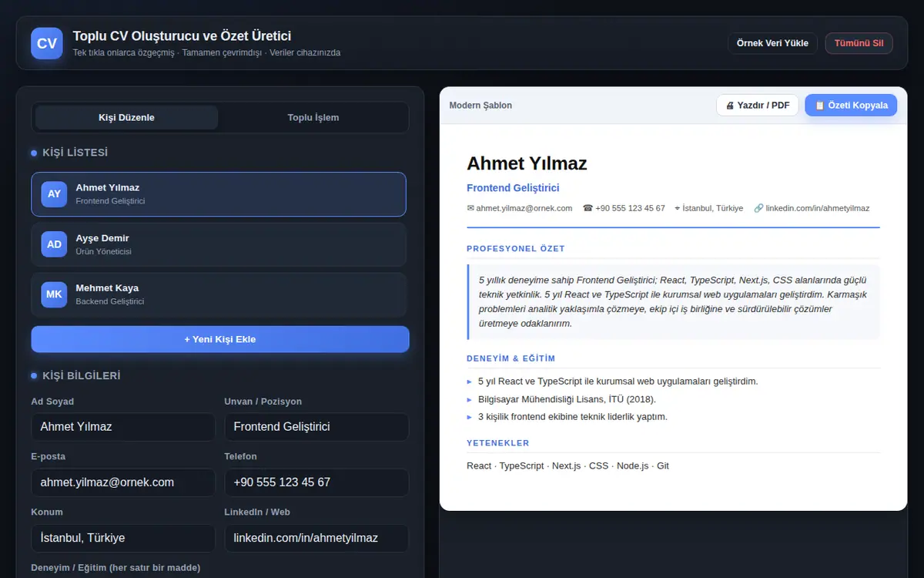Select Mehmet Kaya's MK avatar

click(54, 294)
